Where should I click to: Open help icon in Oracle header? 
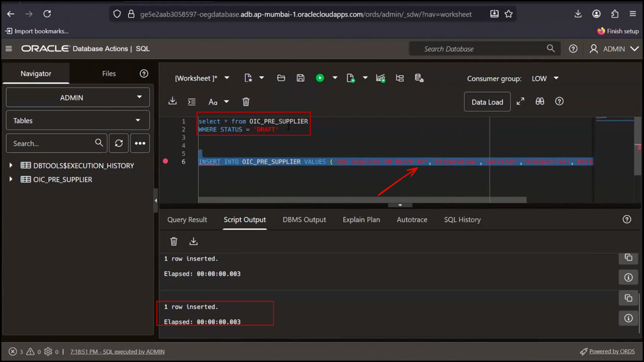(x=573, y=49)
